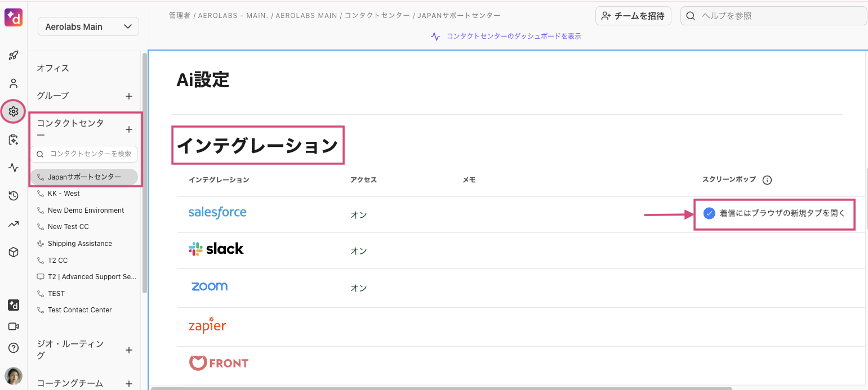868x390 pixels.
Task: Click the screen pop info icon
Action: click(767, 180)
